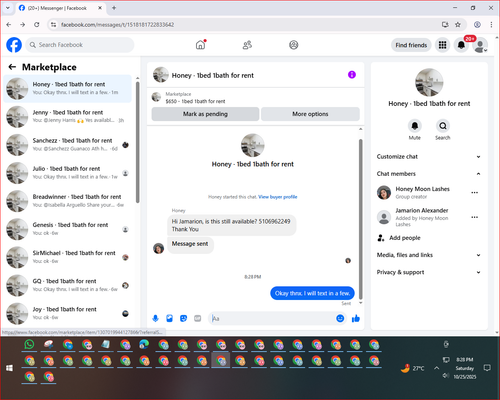The image size is (500, 400).
Task: Click the Facebook logo icon
Action: point(14,45)
